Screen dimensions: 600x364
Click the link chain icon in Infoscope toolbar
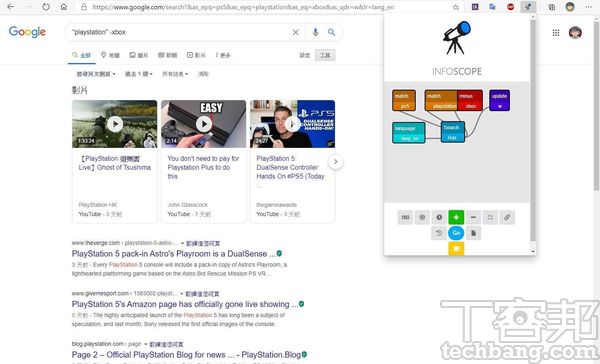coord(507,217)
